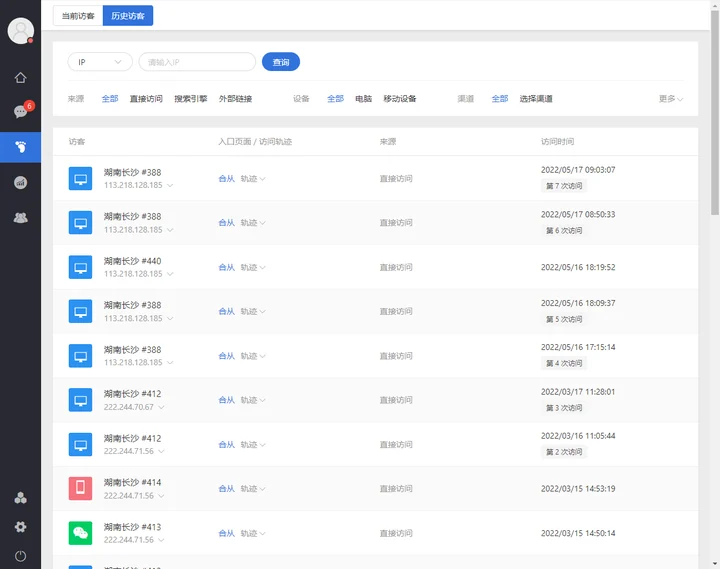The width and height of the screenshot is (720, 569).
Task: Open the IP search type dropdown
Action: [100, 62]
